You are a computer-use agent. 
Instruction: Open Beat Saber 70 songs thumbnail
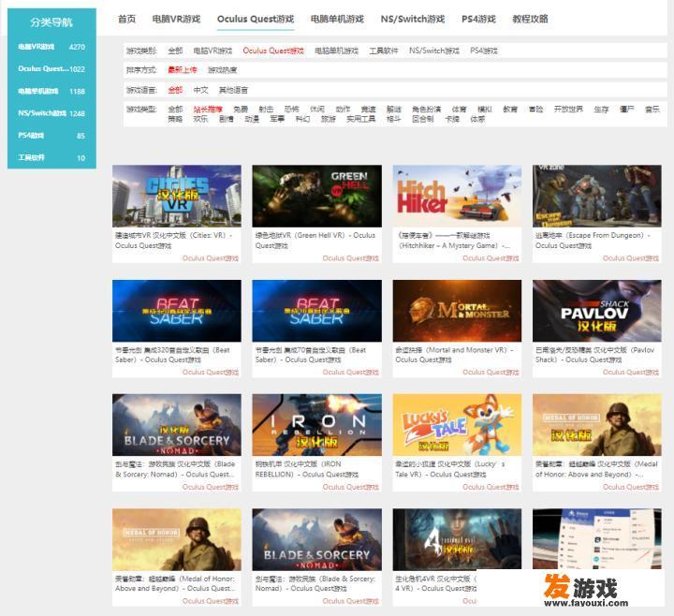[316, 311]
